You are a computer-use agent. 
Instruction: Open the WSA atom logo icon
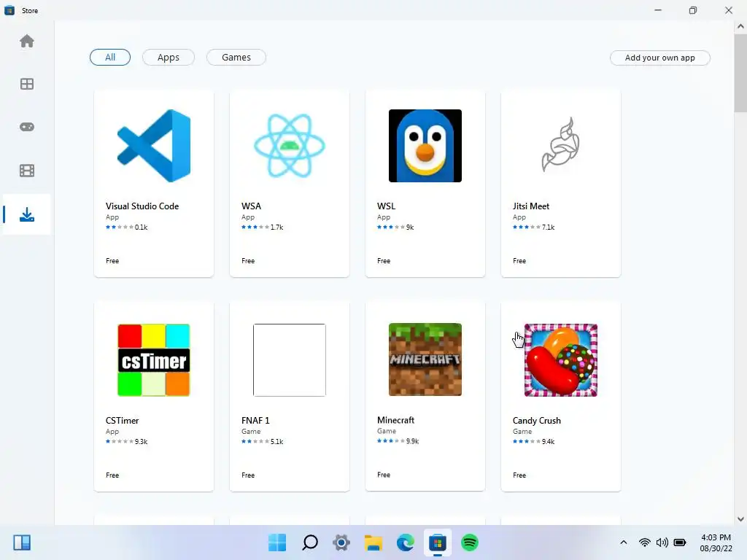(x=290, y=146)
